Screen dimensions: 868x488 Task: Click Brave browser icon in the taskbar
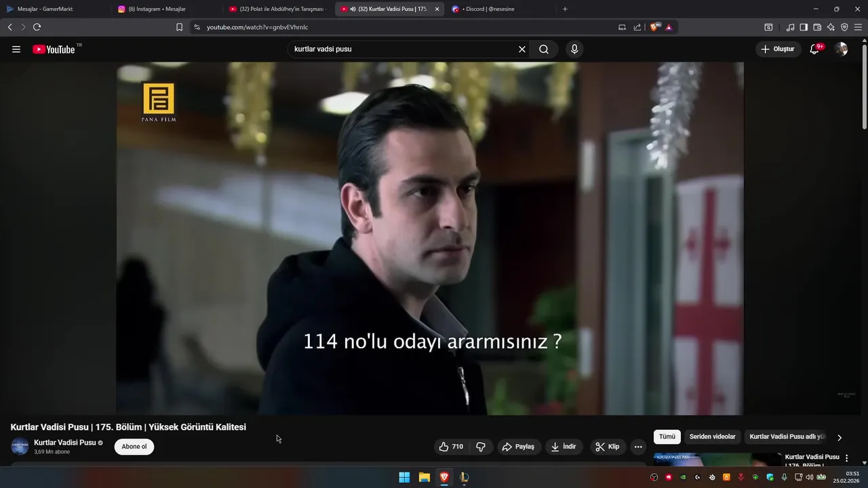[x=443, y=477]
